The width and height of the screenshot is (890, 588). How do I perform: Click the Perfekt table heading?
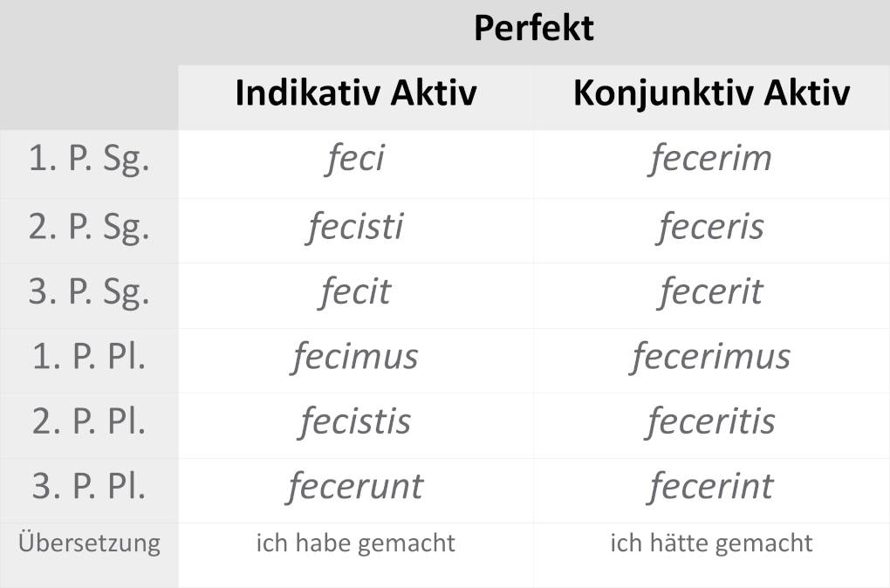click(533, 28)
